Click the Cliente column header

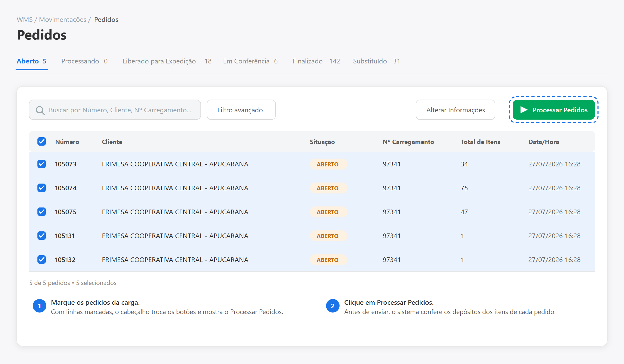coord(112,142)
